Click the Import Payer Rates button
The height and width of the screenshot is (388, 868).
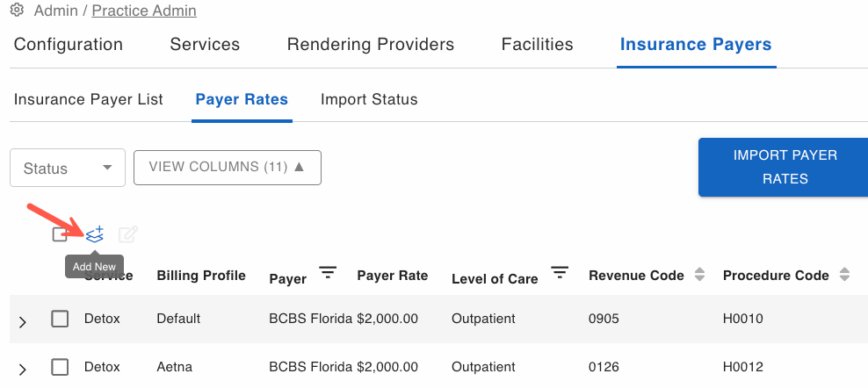click(x=785, y=167)
